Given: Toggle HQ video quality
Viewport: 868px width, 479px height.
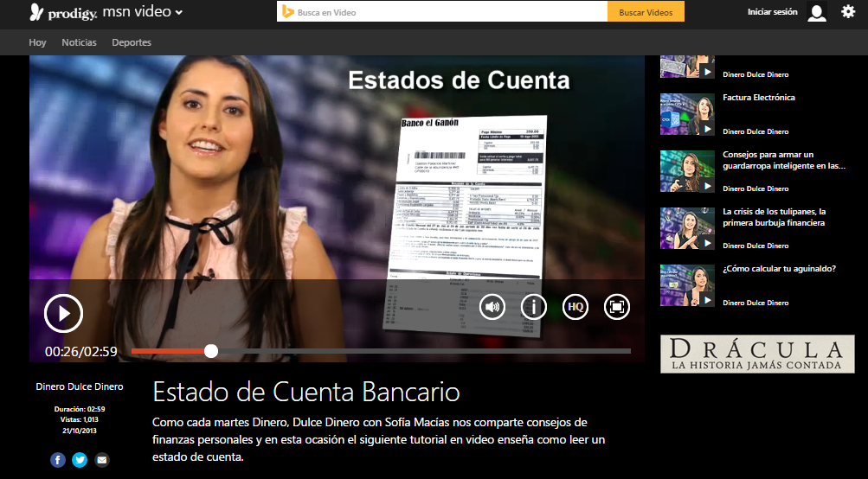Looking at the screenshot, I should [575, 306].
